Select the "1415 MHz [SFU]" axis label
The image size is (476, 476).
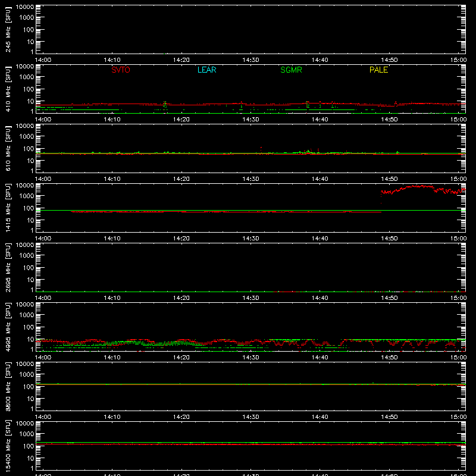coord(8,208)
